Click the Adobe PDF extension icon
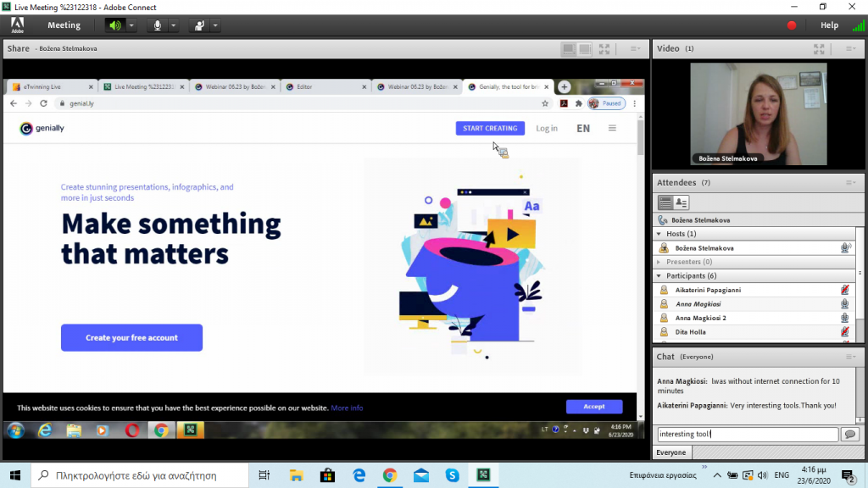Image resolution: width=868 pixels, height=488 pixels. point(564,103)
